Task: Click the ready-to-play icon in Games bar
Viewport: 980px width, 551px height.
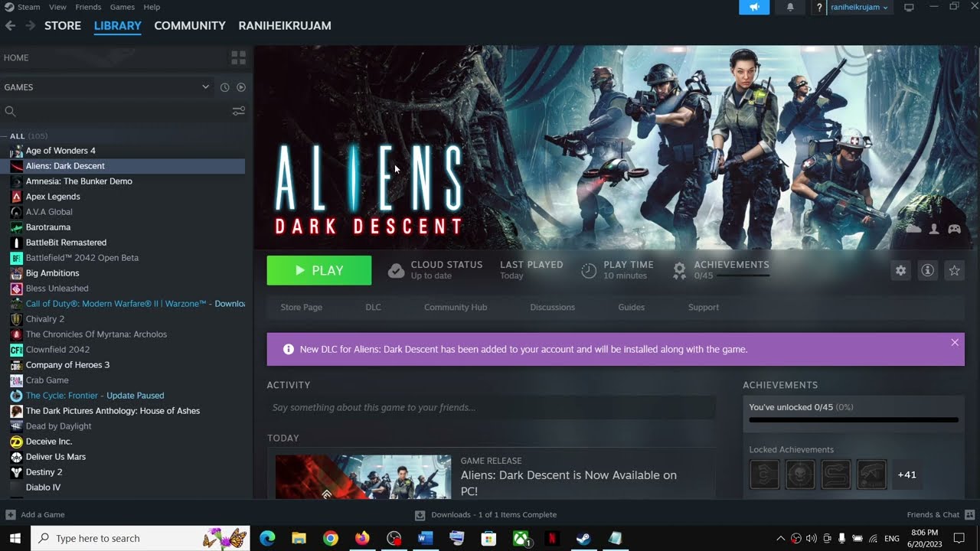Action: coord(240,87)
